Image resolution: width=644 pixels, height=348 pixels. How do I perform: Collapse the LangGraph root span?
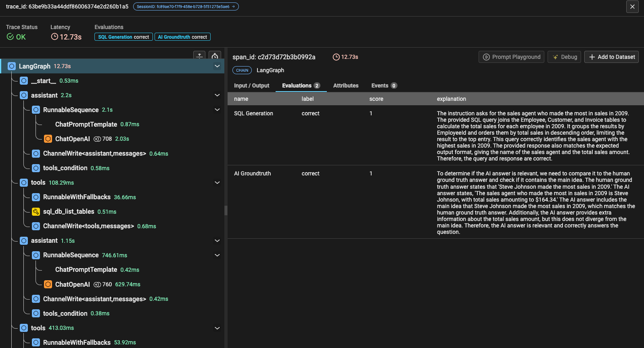[217, 66]
